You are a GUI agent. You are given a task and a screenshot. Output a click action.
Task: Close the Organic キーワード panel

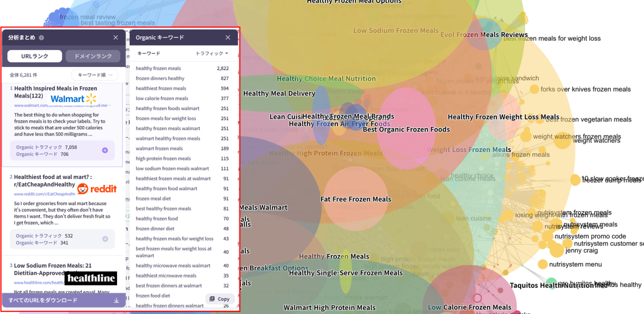pyautogui.click(x=228, y=38)
